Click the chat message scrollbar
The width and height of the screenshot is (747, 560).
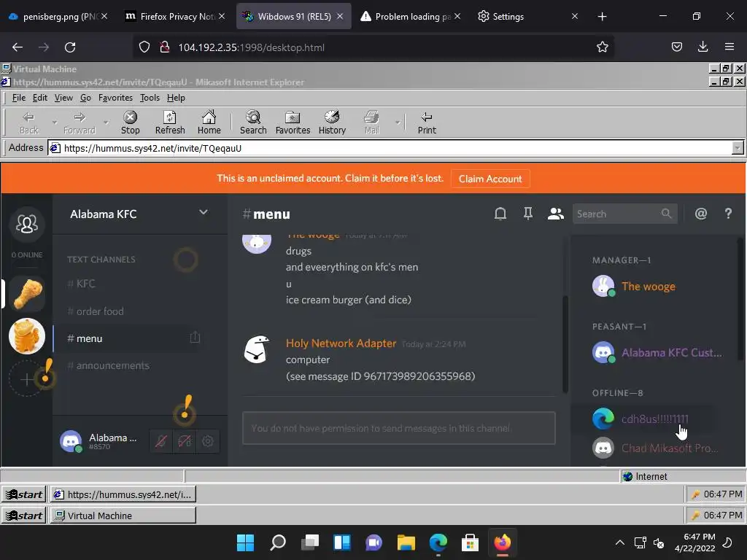pyautogui.click(x=565, y=343)
